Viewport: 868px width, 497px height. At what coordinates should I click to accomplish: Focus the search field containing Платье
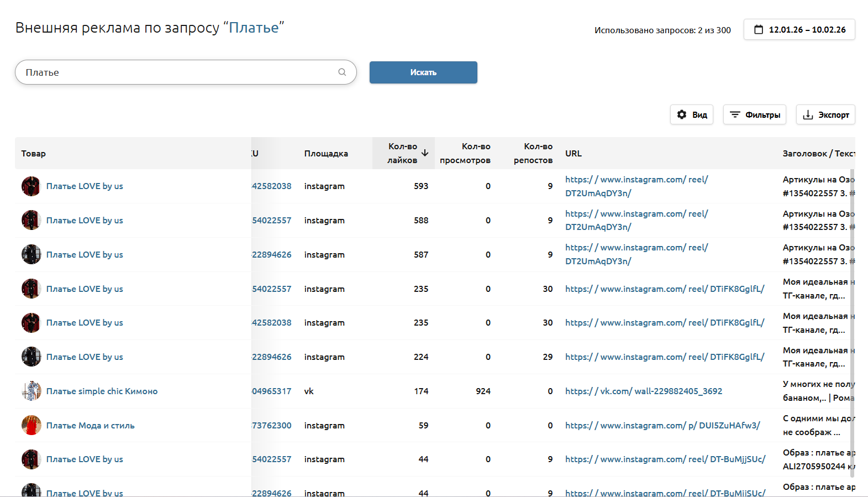(x=177, y=72)
